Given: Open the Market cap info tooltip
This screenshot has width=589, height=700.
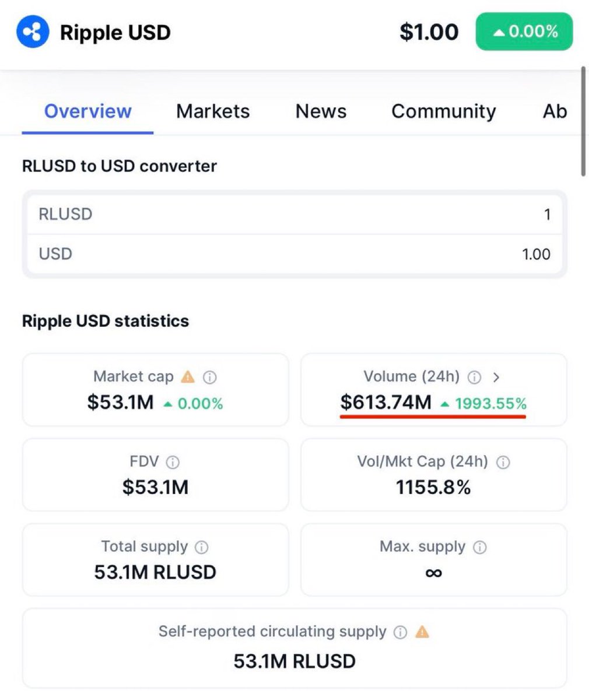Looking at the screenshot, I should (209, 377).
